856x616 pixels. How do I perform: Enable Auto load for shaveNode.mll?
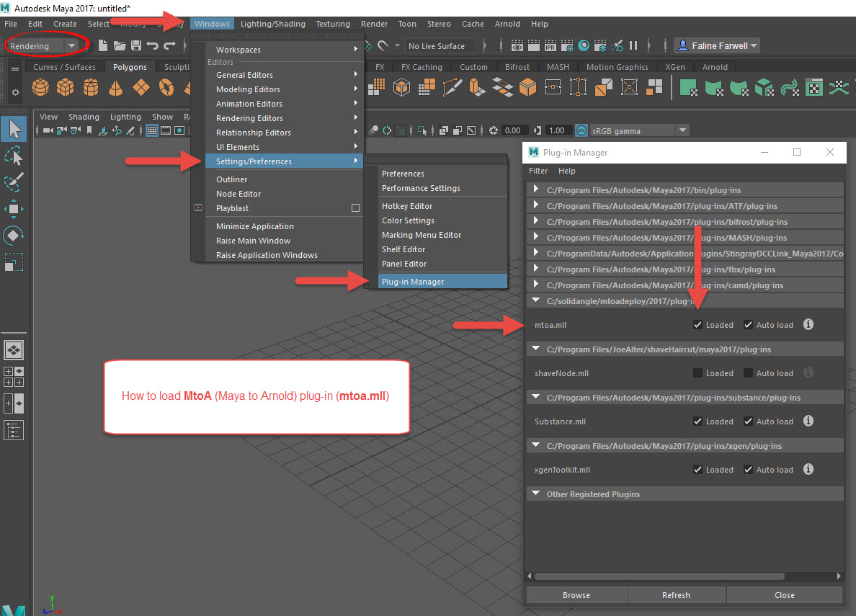coord(748,373)
